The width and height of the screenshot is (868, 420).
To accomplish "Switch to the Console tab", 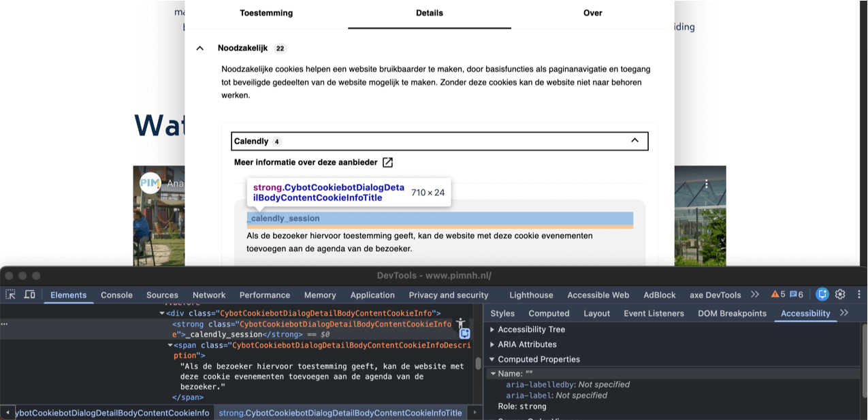I will click(116, 295).
